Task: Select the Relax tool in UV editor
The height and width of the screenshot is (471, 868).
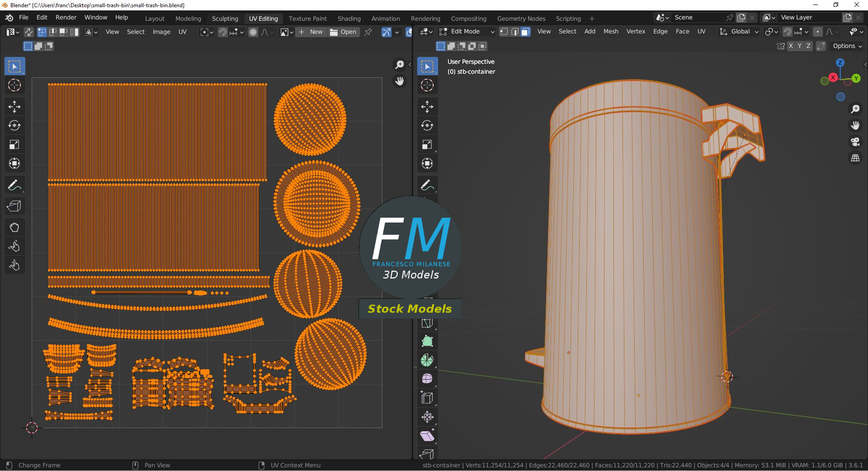Action: pyautogui.click(x=14, y=246)
